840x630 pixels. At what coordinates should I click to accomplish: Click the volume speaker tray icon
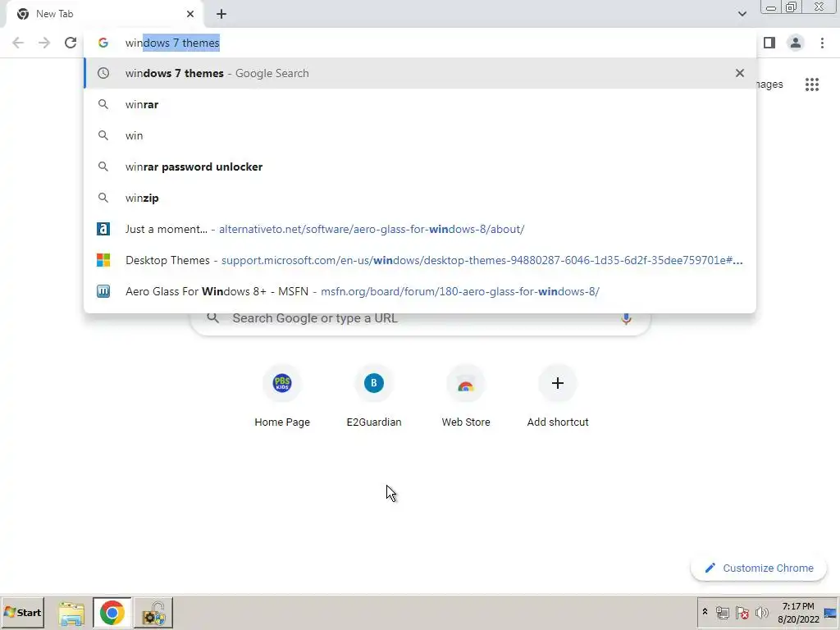[761, 613]
